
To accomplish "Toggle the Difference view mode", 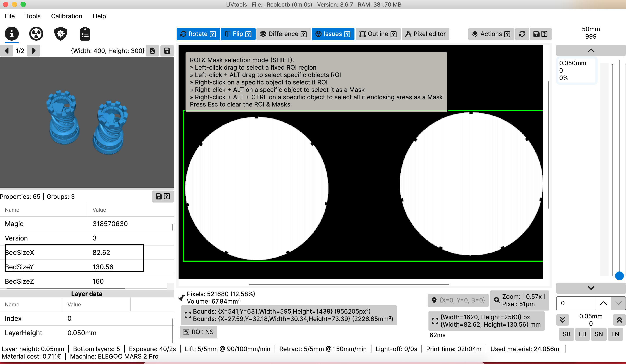I will [x=283, y=34].
